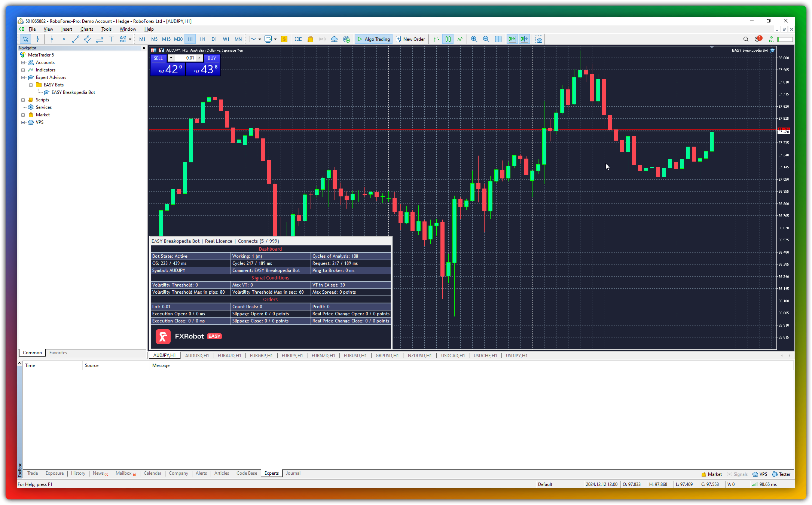Expand the Scripts tree node

[x=23, y=100]
